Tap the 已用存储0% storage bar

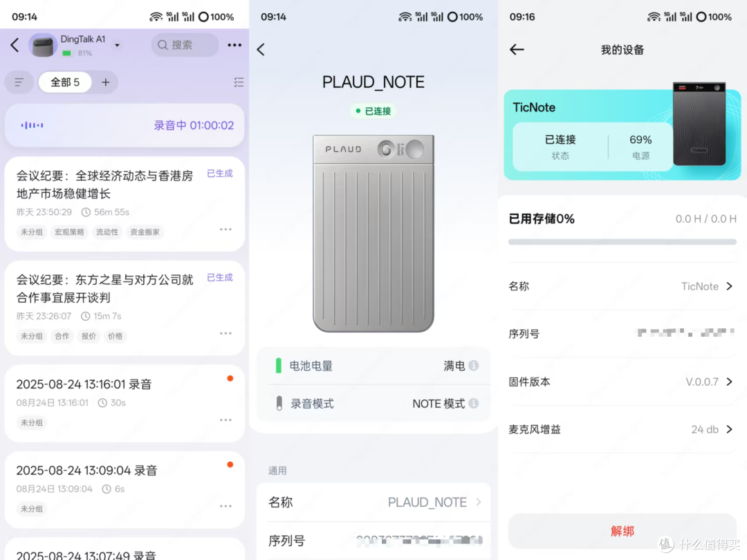click(x=622, y=242)
